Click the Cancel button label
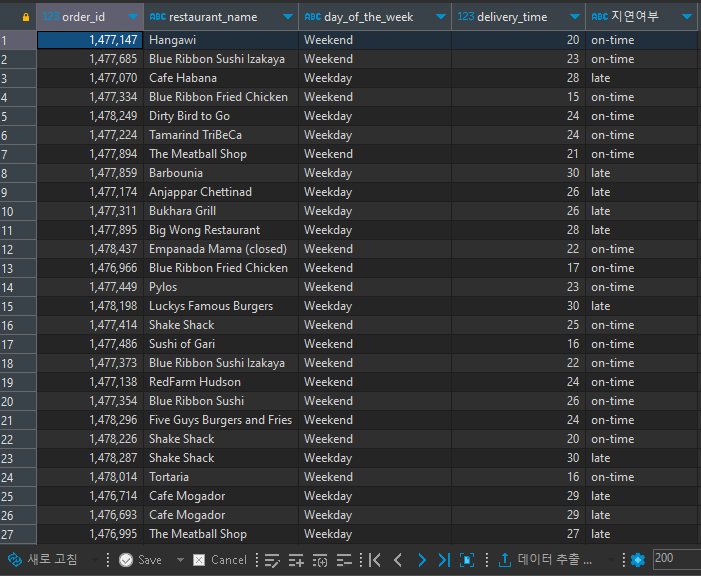Viewport: 701px width, 576px height. 228,560
